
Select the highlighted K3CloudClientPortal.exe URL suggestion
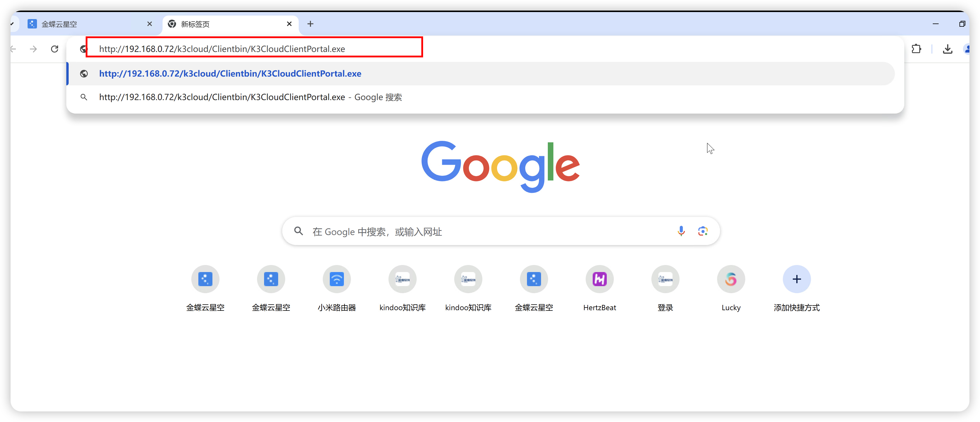click(x=481, y=73)
